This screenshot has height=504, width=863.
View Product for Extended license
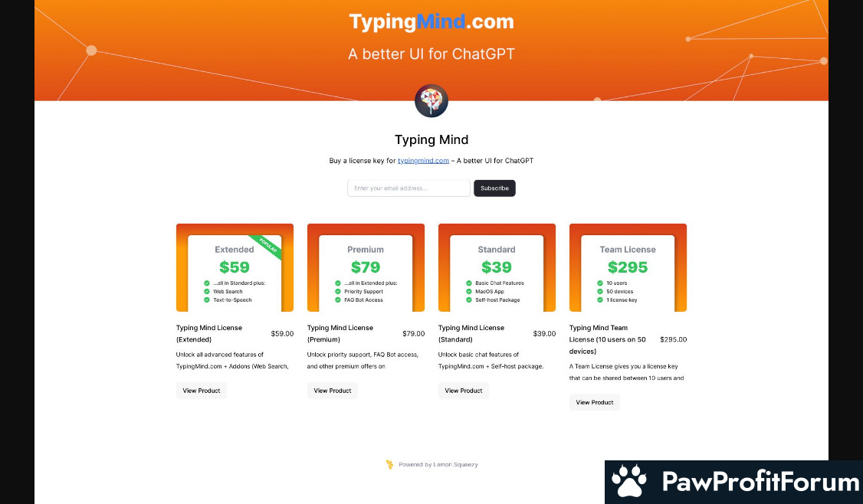202,391
